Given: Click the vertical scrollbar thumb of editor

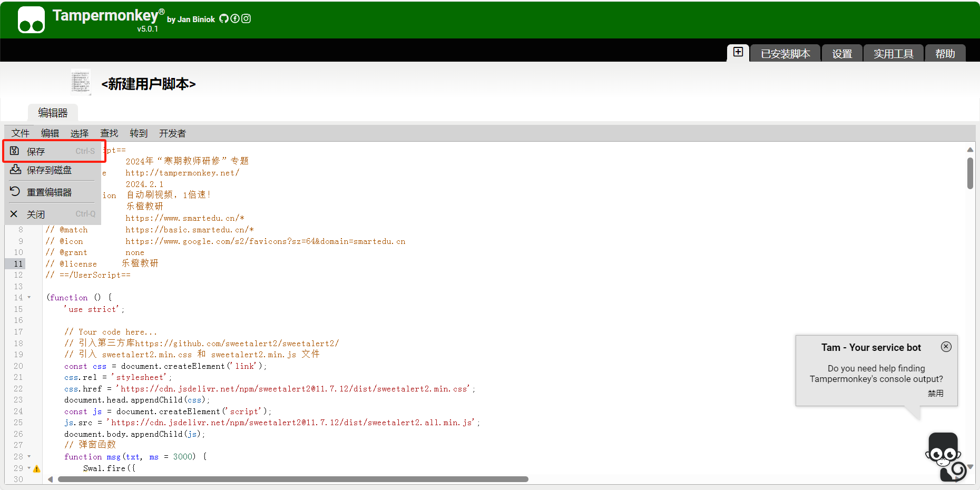Looking at the screenshot, I should coord(970,173).
